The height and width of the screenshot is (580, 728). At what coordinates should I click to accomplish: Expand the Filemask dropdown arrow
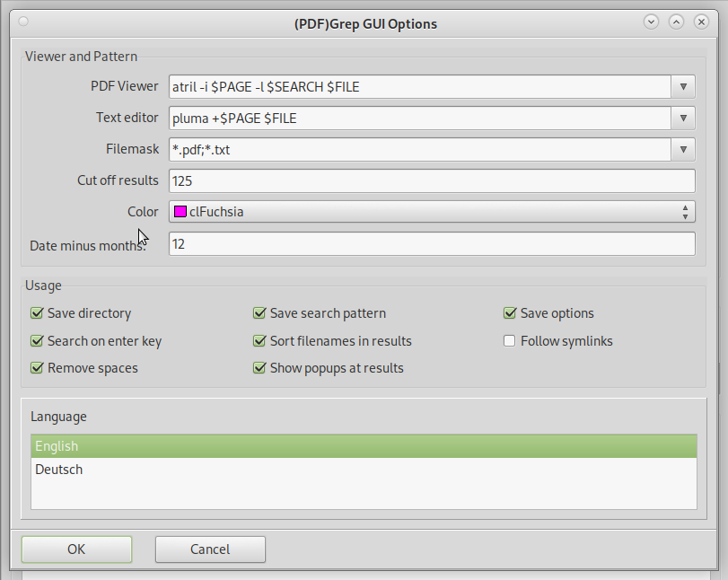[683, 150]
